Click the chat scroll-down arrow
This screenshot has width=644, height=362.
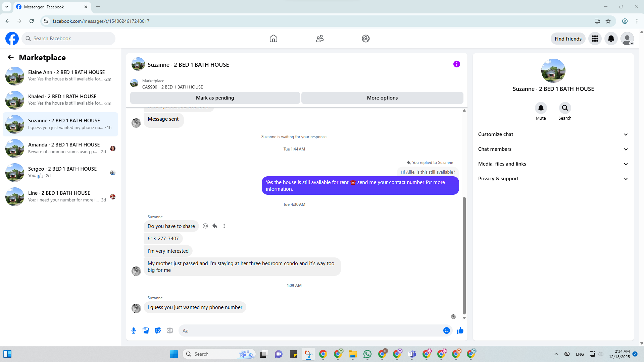coord(464,318)
